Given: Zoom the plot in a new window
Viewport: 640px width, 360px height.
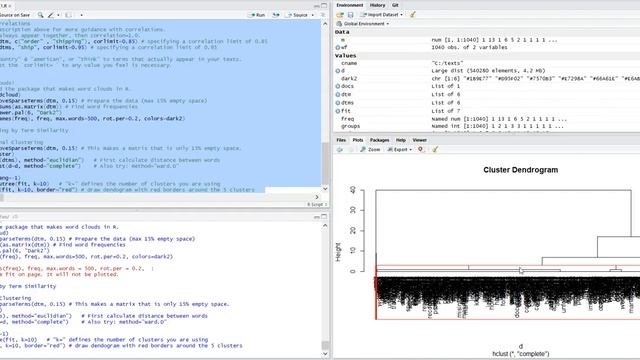Looking at the screenshot, I should [x=370, y=150].
